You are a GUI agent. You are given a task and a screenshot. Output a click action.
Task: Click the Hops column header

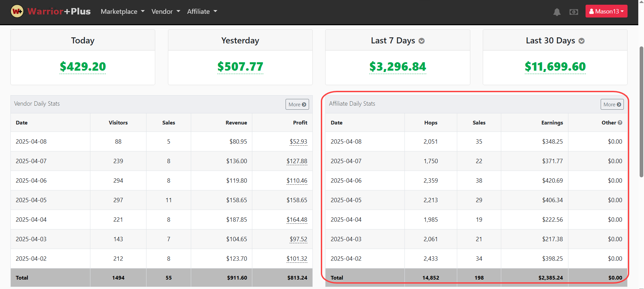[x=431, y=123]
